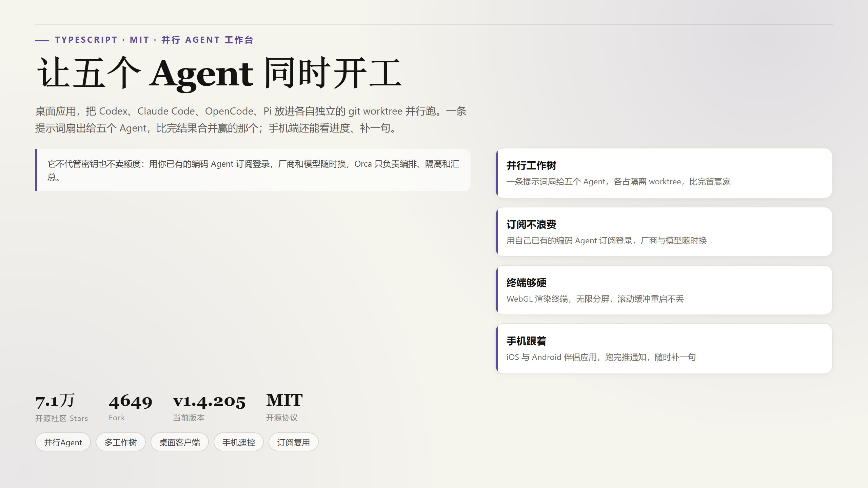Viewport: 868px width, 488px height.
Task: Click the TYPESCRIPT · MIT eyebrow label
Action: 154,40
